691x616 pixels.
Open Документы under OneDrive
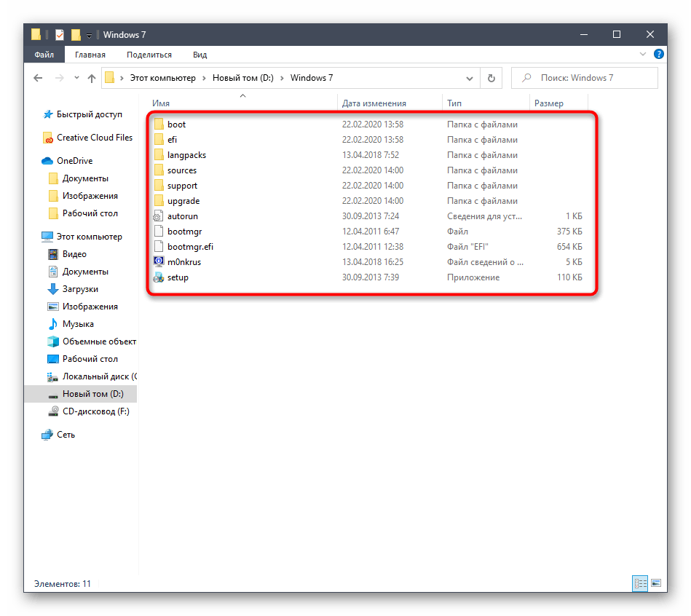pos(79,178)
